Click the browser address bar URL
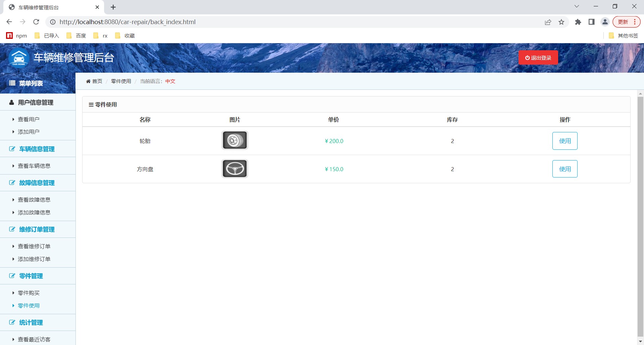644x345 pixels. click(127, 22)
